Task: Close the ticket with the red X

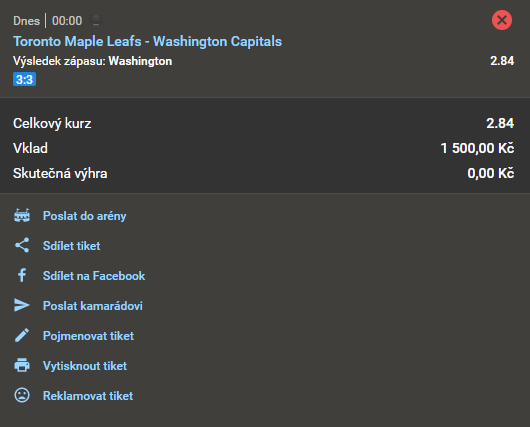Action: click(x=502, y=20)
